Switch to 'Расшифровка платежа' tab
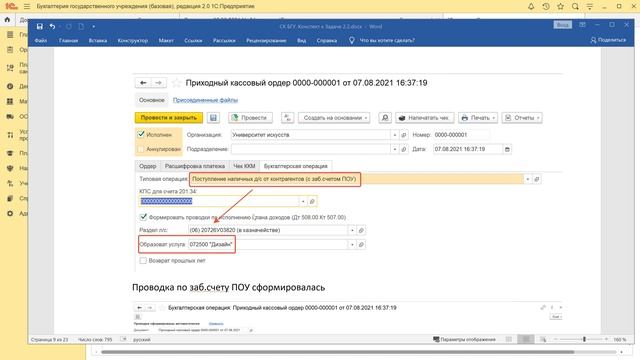The width and height of the screenshot is (640, 360). 195,166
